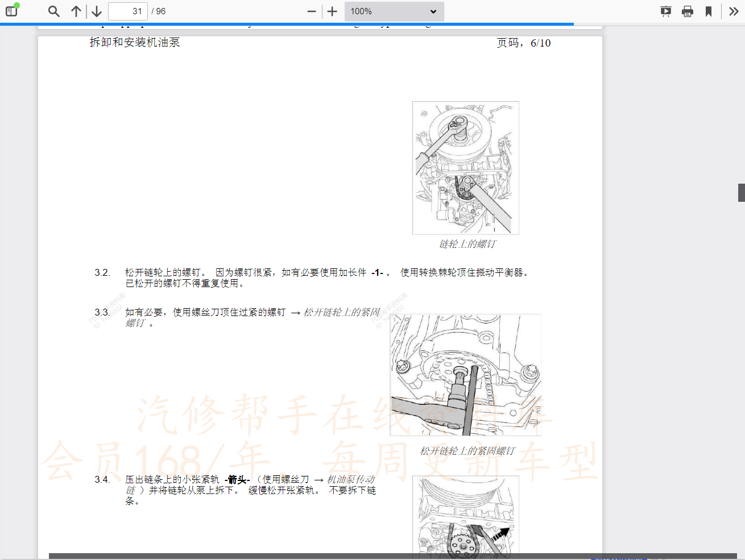
Task: Zoom in with the plus button
Action: pos(332,11)
